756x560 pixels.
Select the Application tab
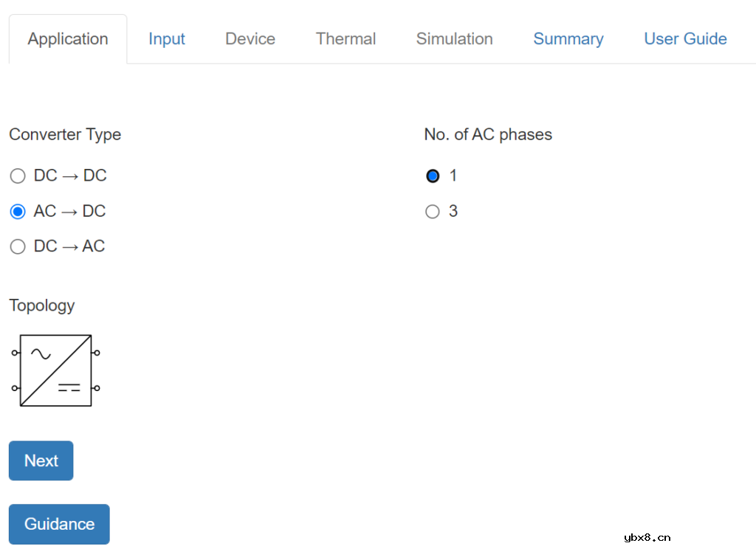(68, 39)
